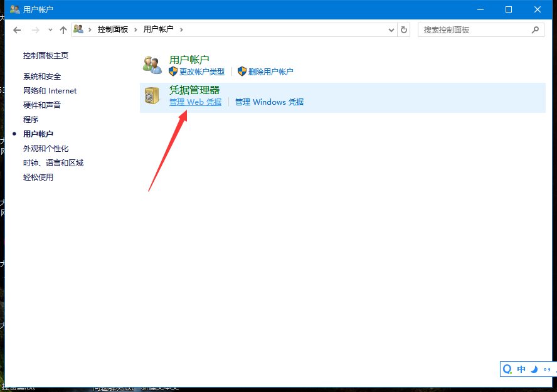Click the Back navigation arrow
557x392 pixels.
click(x=17, y=30)
